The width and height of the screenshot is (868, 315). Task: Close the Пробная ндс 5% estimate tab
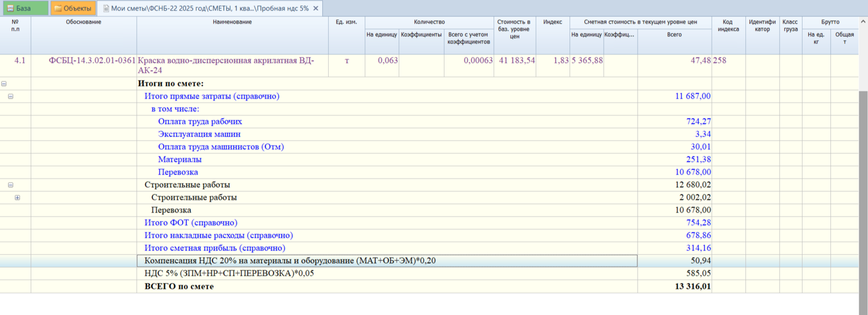point(315,9)
